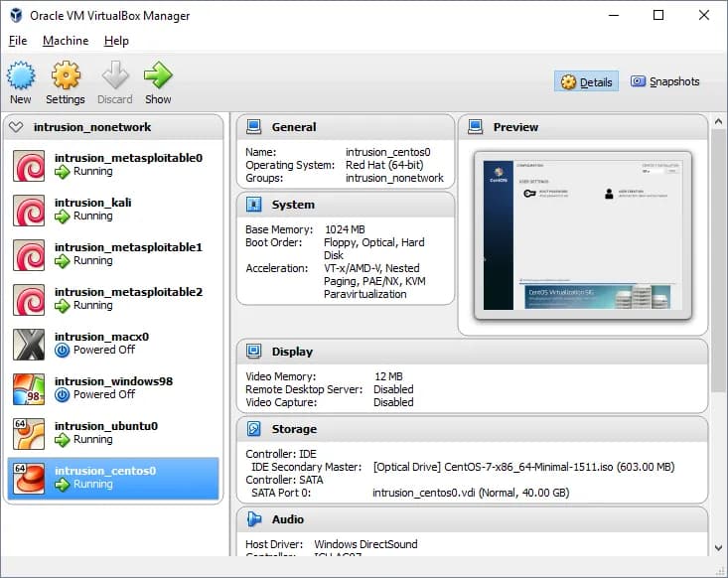Click the Storage section icon
The width and height of the screenshot is (728, 578).
254,429
